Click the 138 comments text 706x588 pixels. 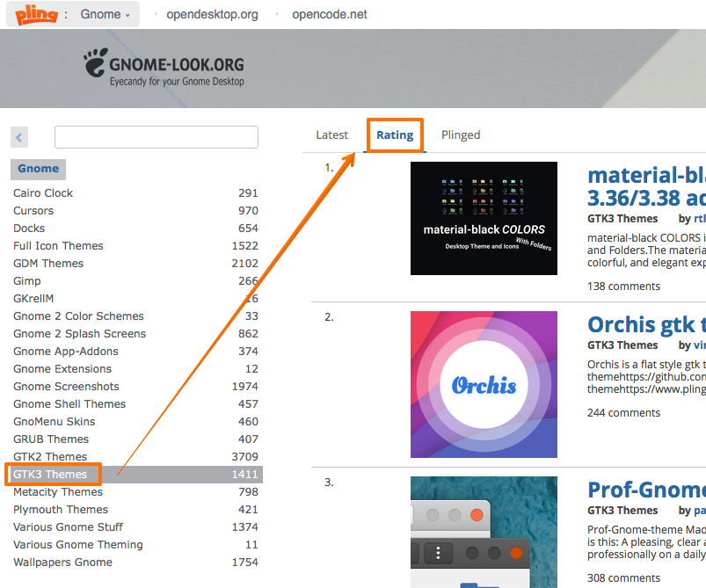623,287
